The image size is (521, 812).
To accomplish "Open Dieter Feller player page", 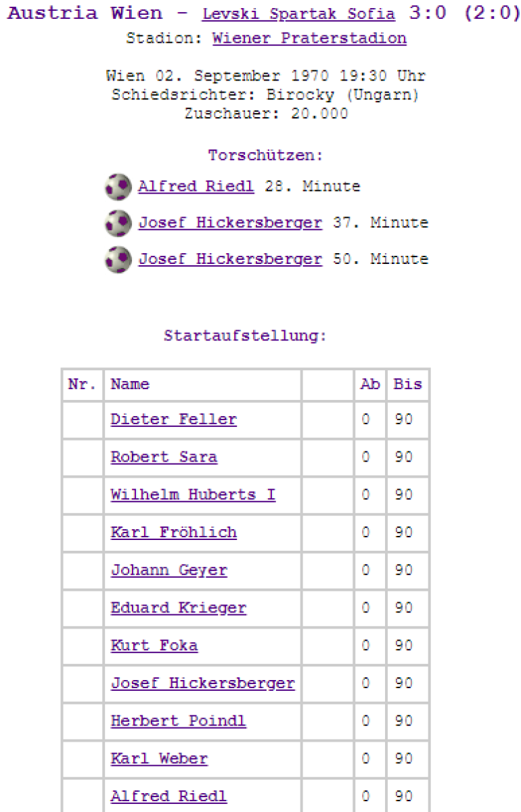I will [174, 420].
